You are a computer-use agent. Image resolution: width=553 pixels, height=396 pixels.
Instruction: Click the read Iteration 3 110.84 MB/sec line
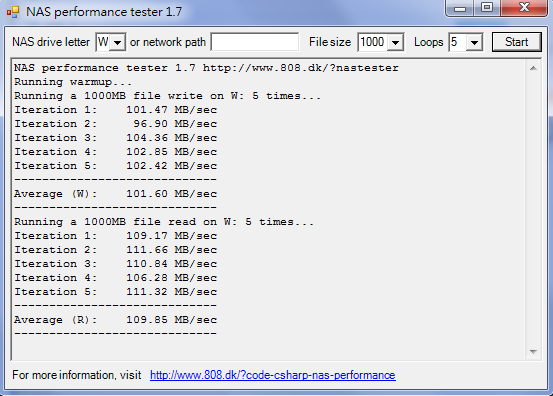115,264
